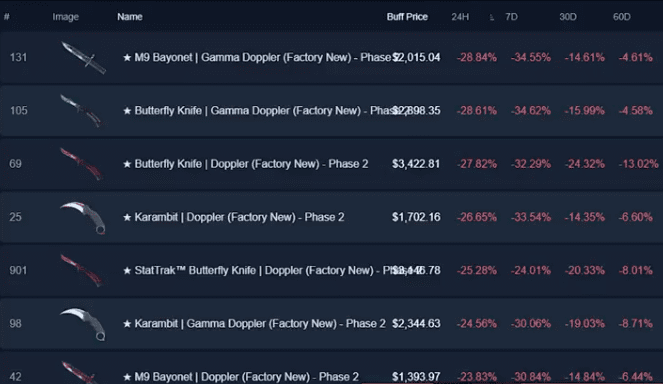Click the sort arrow icon beside 24H
The height and width of the screenshot is (384, 663).
[491, 17]
